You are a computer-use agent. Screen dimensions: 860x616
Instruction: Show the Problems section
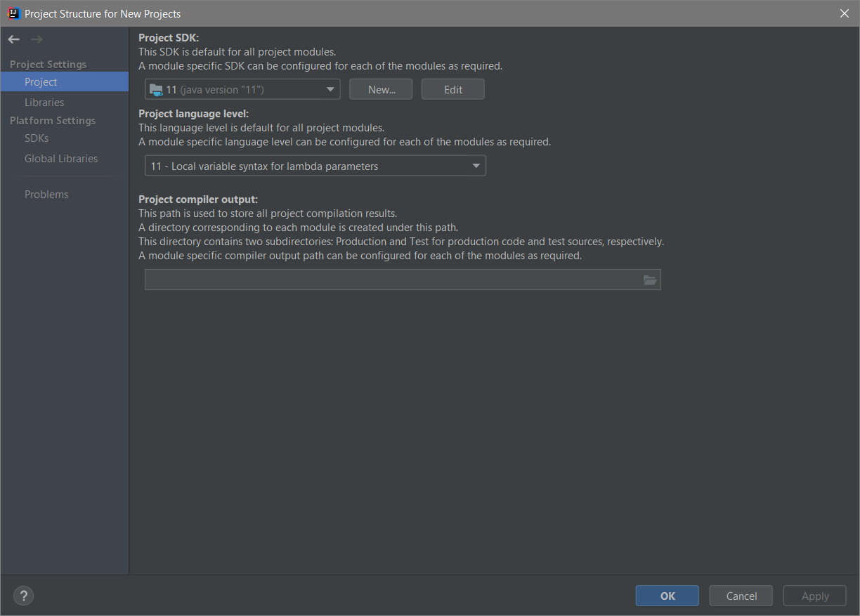[x=46, y=195]
